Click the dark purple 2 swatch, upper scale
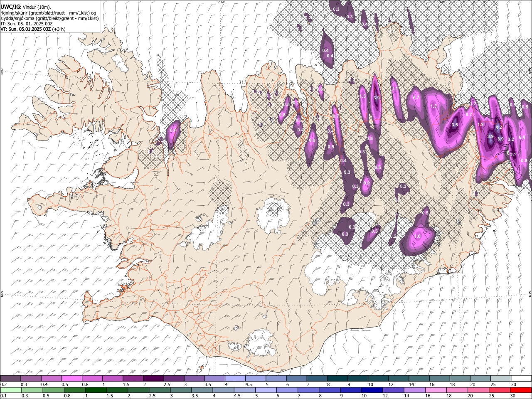This screenshot has height=399, width=532. [153, 378]
